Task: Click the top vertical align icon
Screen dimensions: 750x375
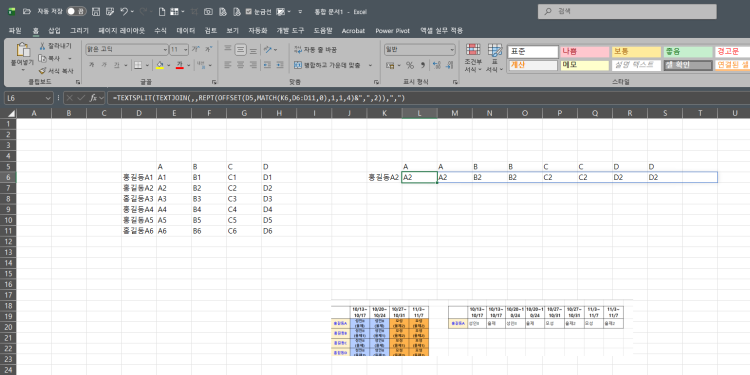Action: [228, 49]
